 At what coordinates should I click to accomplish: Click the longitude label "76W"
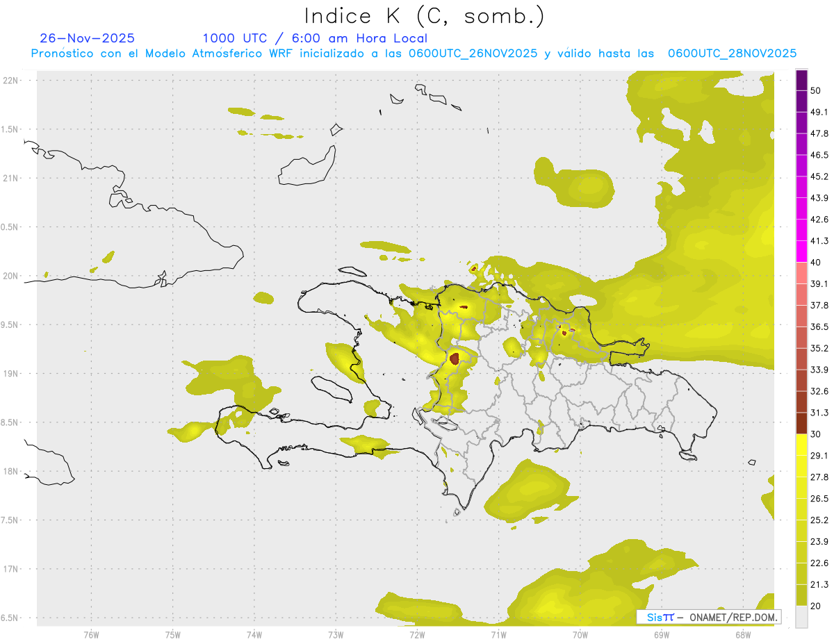[91, 635]
